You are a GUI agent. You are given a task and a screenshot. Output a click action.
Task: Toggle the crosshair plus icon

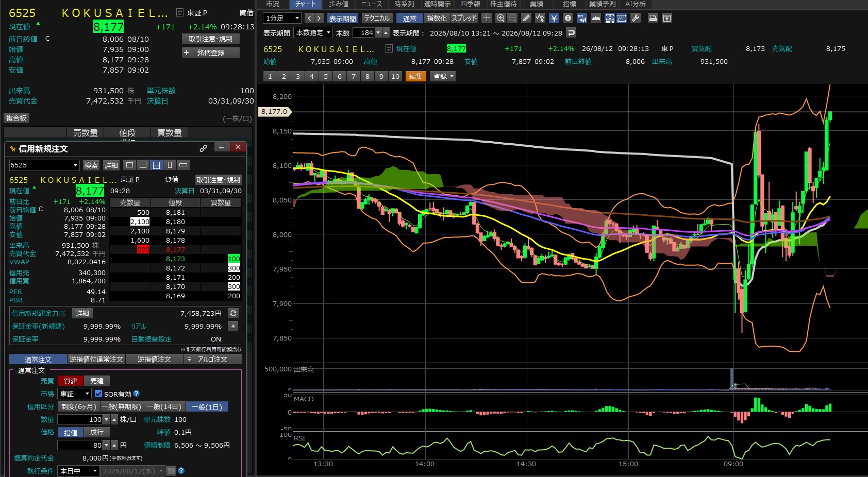487,18
